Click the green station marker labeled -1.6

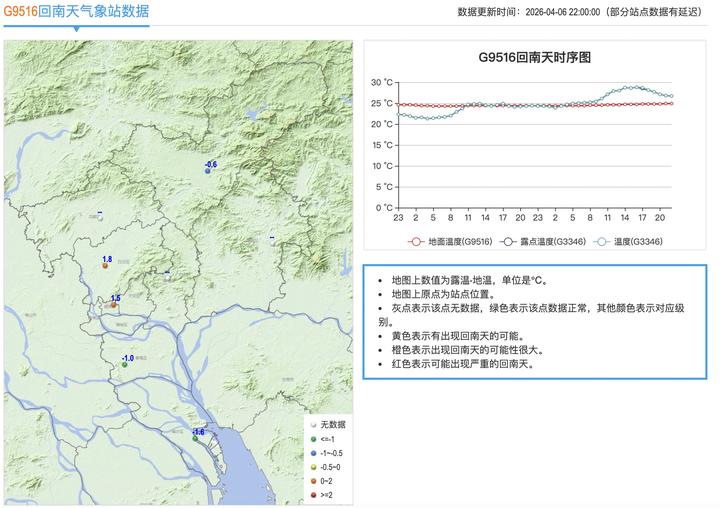tap(195, 438)
